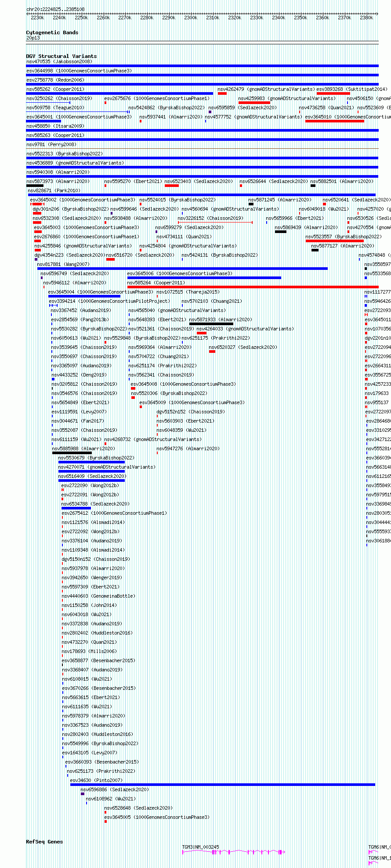This screenshot has height=868, width=391.
Task: Click the black bar under nsv5873973
Action: [35, 186]
